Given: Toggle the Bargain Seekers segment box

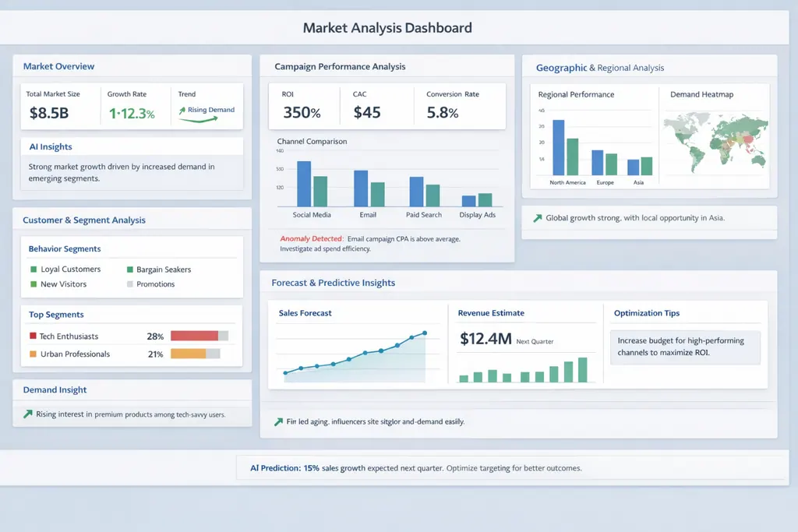Looking at the screenshot, I should (x=129, y=270).
